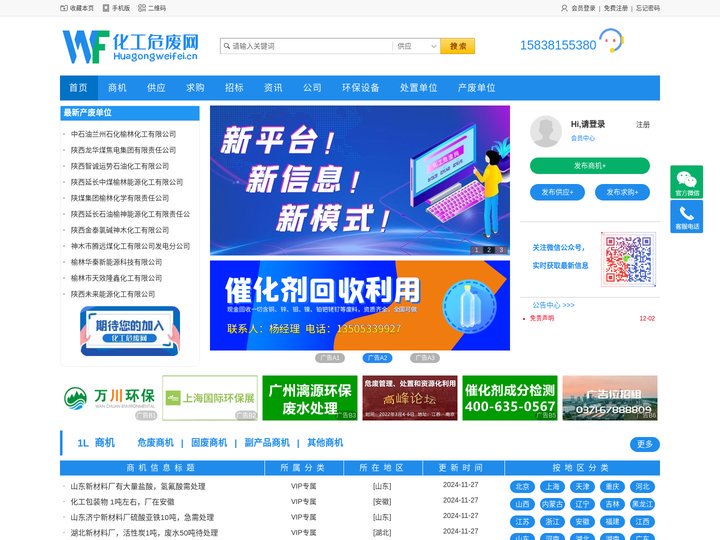720x540 pixels.
Task: Click the 免费注册 link at top
Action: point(615,8)
